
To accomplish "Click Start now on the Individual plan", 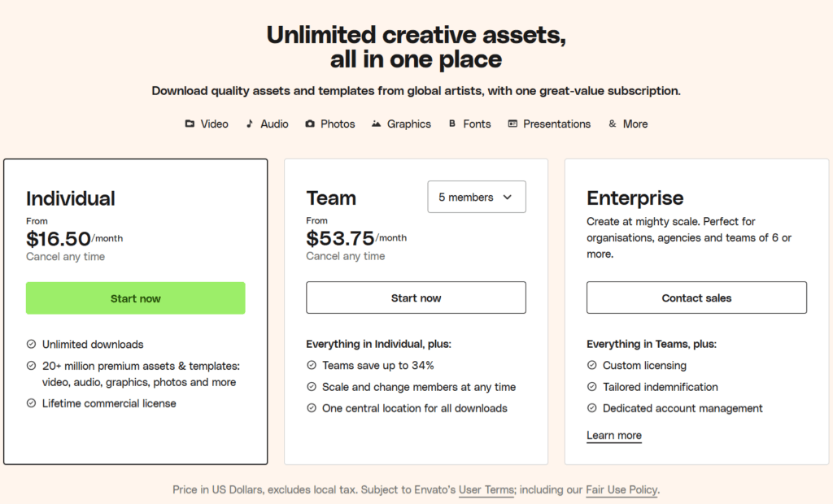I will pos(135,298).
